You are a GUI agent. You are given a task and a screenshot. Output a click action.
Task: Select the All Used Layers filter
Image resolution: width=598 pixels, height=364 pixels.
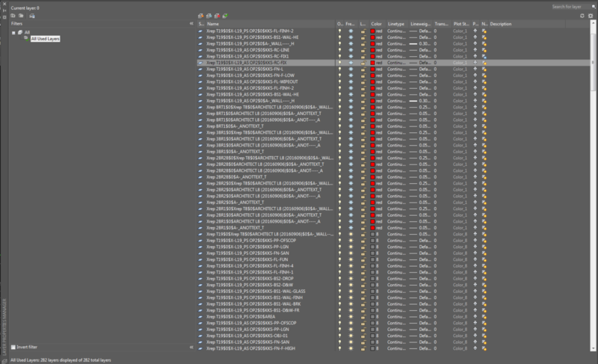[45, 39]
